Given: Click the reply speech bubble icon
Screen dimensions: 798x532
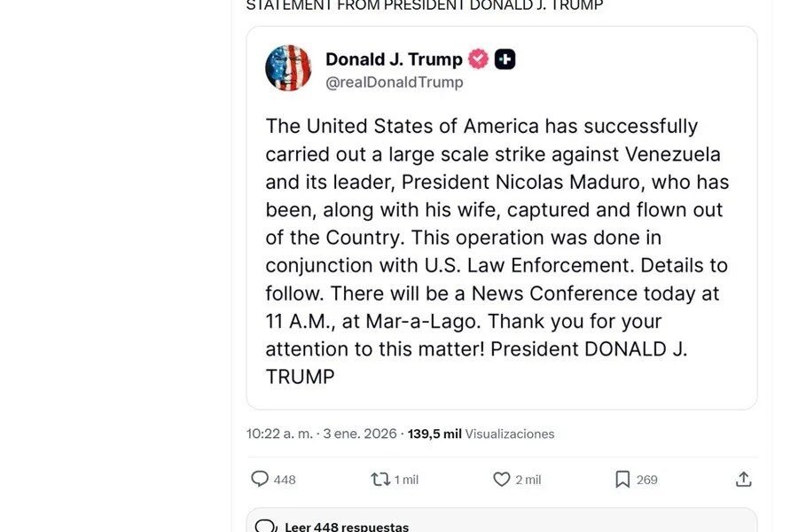Looking at the screenshot, I should (260, 479).
